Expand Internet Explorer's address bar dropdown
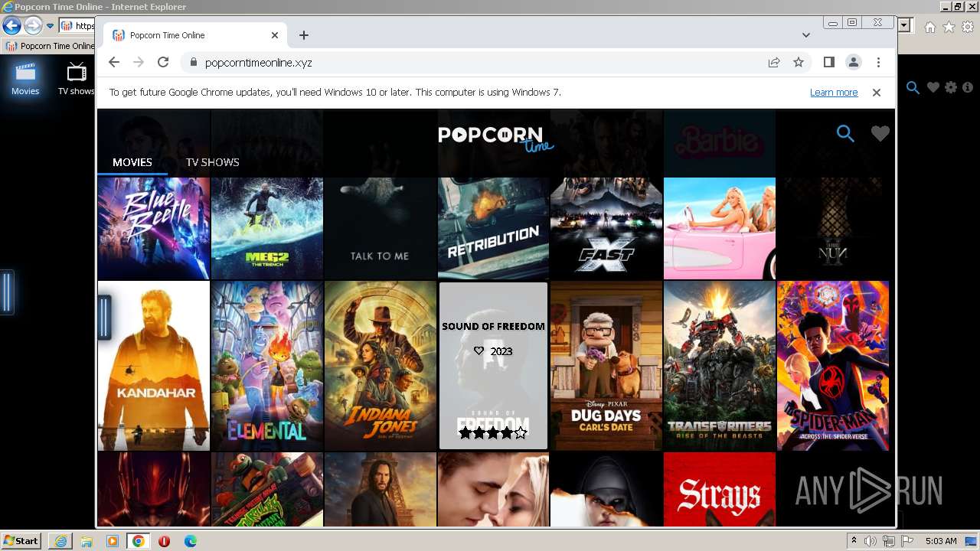This screenshot has width=980, height=551. click(x=904, y=26)
